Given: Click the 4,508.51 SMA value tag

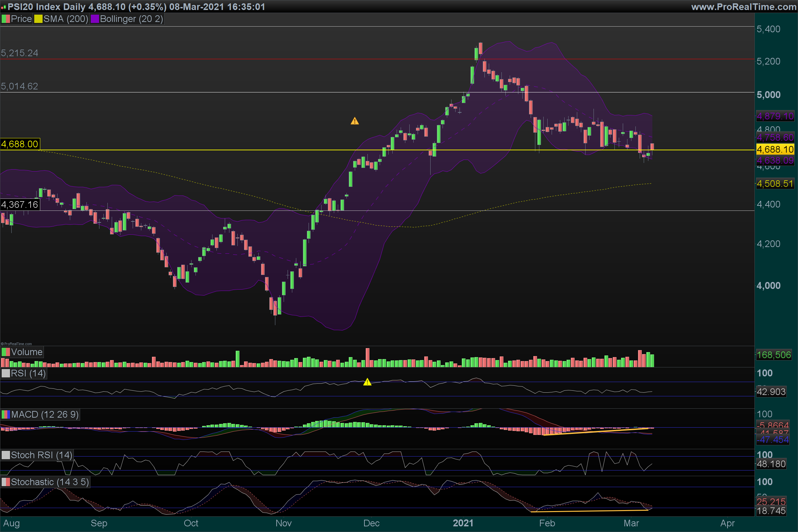Looking at the screenshot, I should click(775, 184).
